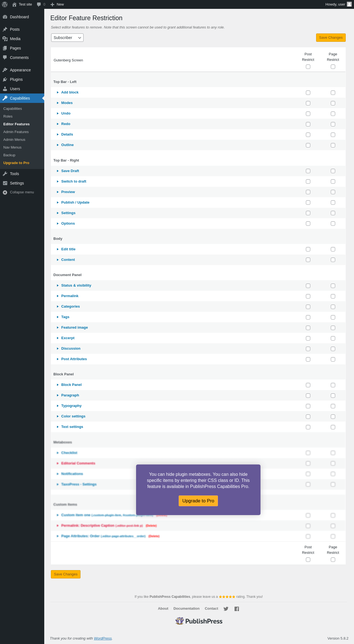This screenshot has width=354, height=644.
Task: Expand the Color settings row triangle
Action: click(x=58, y=416)
